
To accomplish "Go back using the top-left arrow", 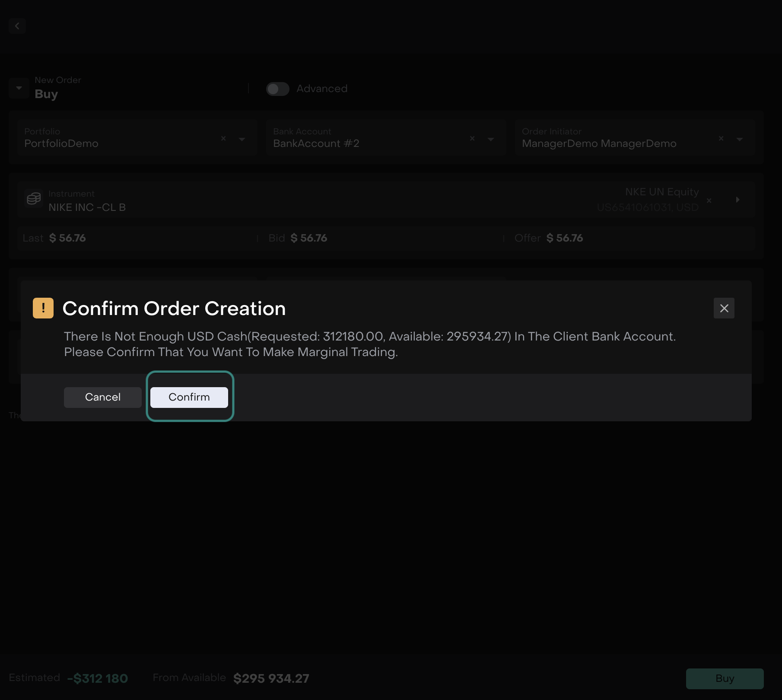I will [x=17, y=26].
